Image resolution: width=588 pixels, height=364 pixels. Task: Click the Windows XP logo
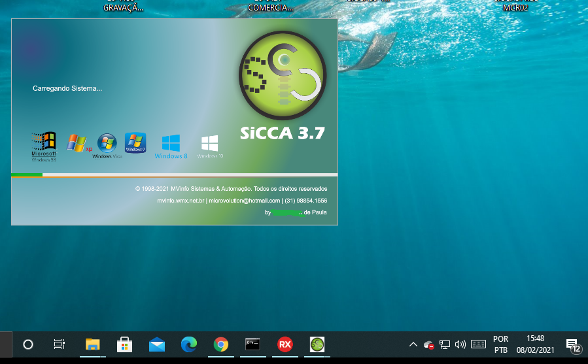click(x=77, y=144)
